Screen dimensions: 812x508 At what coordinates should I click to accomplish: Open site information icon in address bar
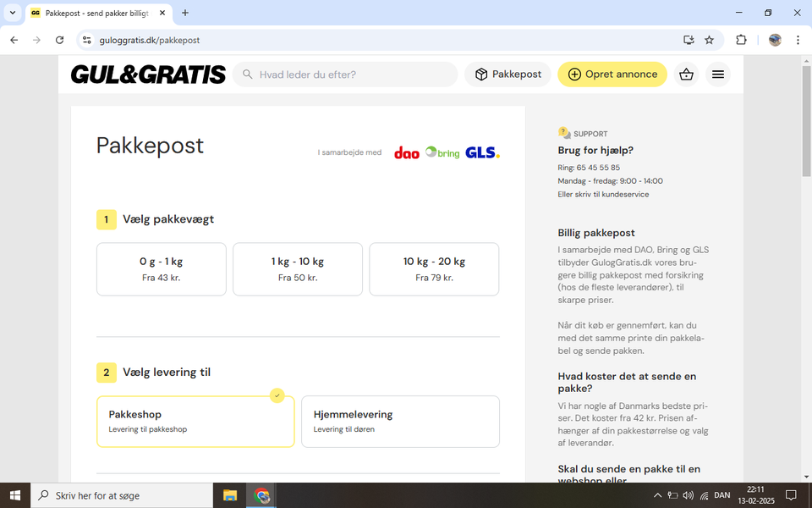pos(87,40)
